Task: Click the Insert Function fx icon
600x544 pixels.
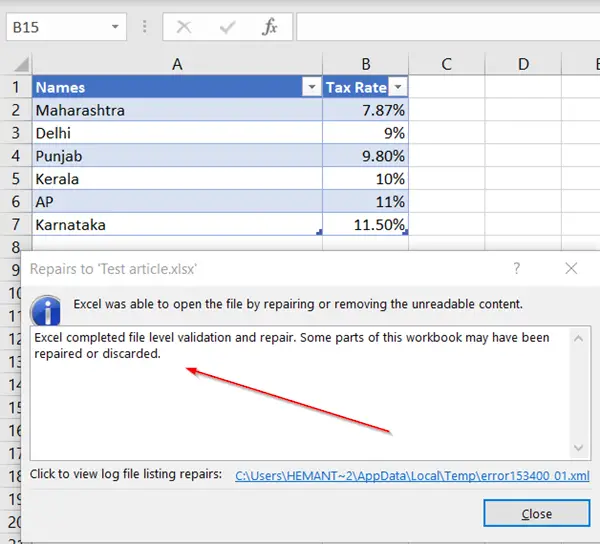Action: coord(270,27)
